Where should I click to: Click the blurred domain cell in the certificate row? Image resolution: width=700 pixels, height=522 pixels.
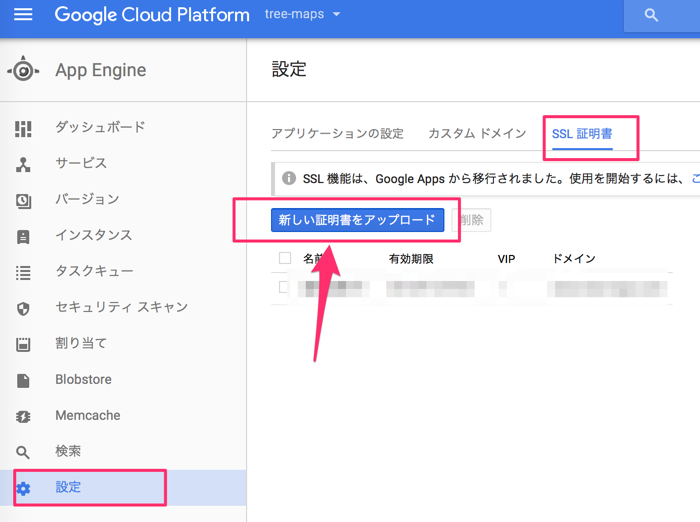[607, 289]
